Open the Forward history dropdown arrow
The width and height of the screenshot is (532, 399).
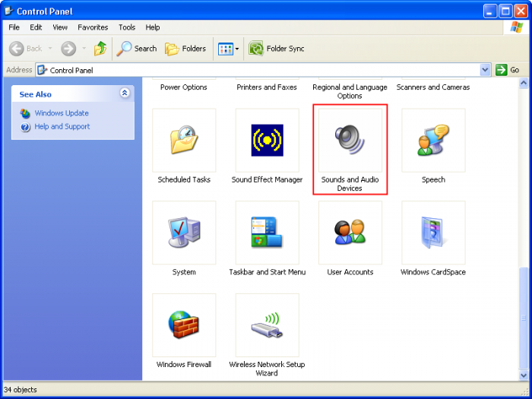84,49
